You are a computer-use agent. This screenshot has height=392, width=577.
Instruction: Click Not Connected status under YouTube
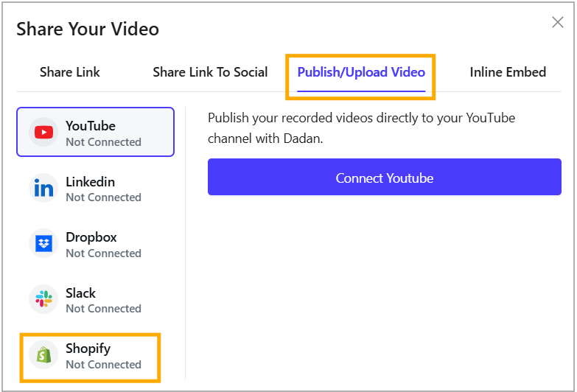click(x=103, y=141)
